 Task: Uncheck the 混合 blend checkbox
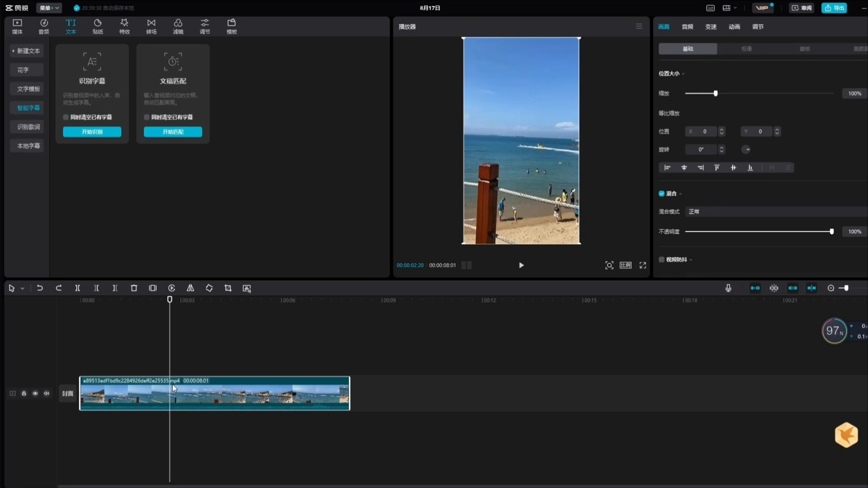point(661,194)
